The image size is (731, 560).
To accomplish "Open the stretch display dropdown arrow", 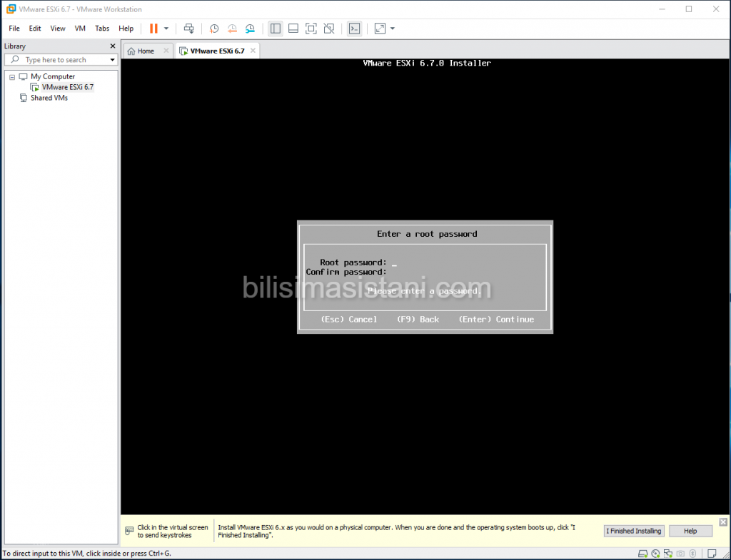I will point(393,29).
